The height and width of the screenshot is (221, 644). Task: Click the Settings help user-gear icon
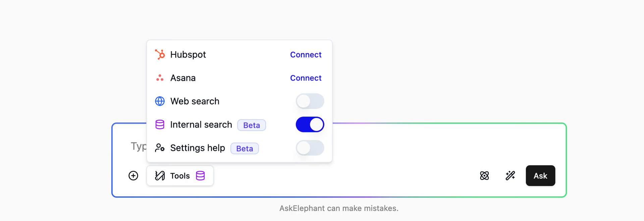[x=160, y=148]
